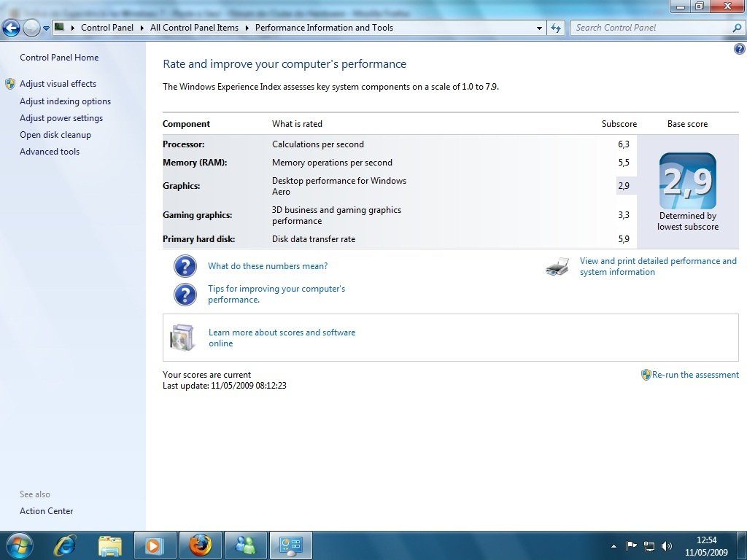Open Help with the blue question icon
The image size is (747, 560).
[740, 49]
